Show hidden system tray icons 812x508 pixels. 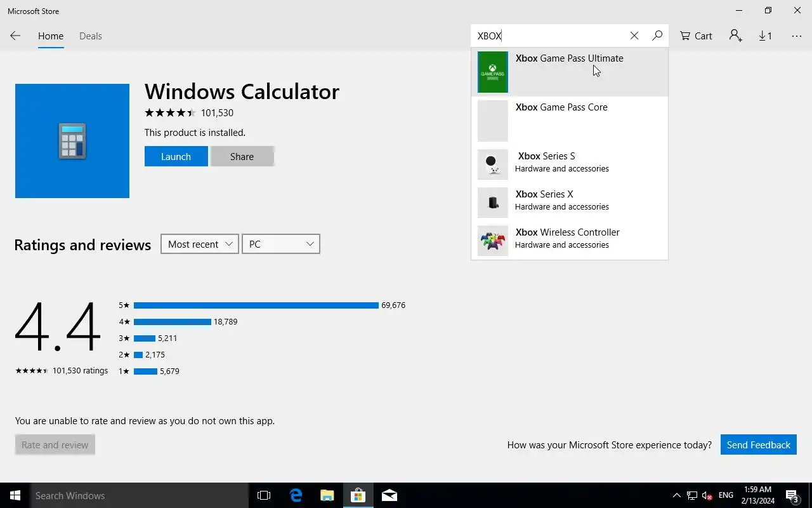(x=676, y=495)
